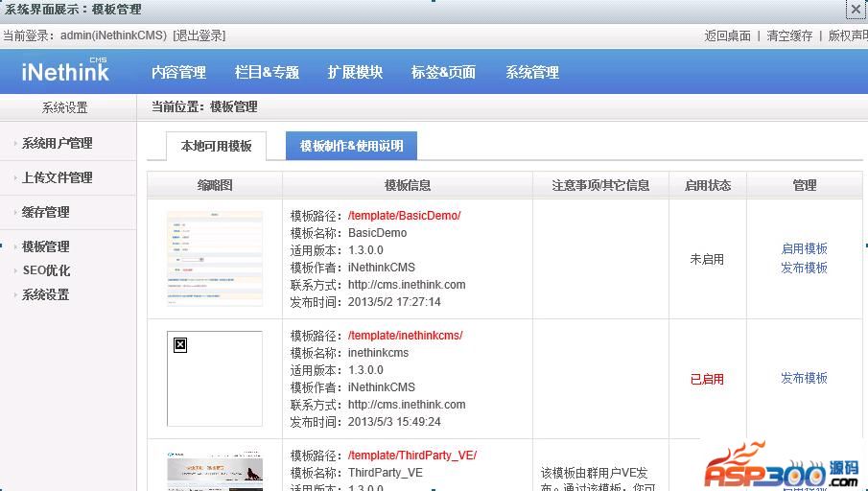Click the template name ThirdParty_VE text

coord(386,473)
